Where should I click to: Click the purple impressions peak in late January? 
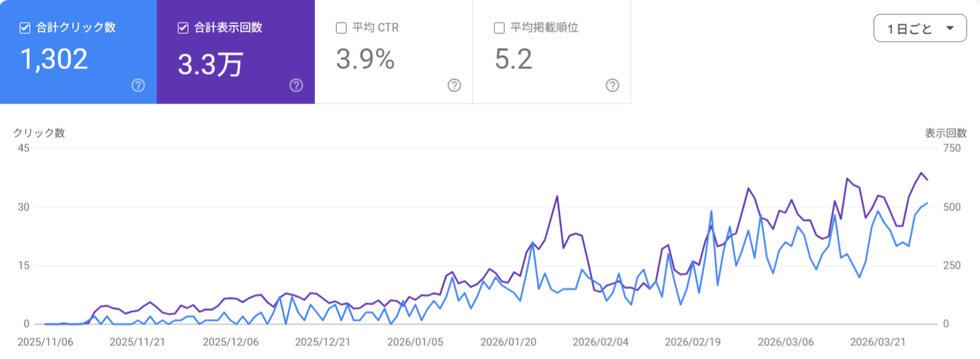[x=557, y=196]
